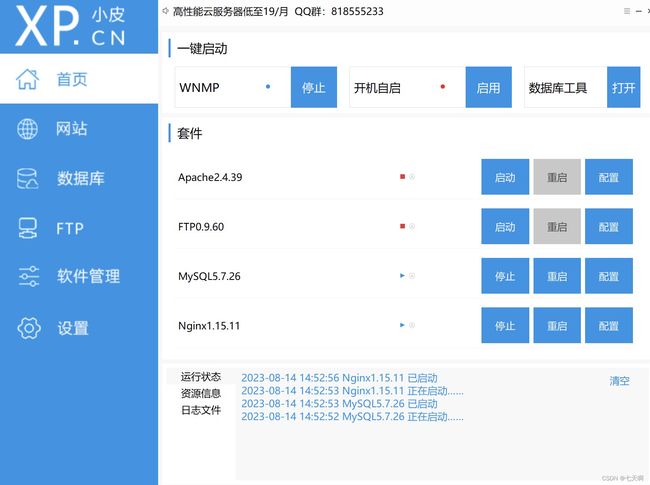Click the FTP server icon in sidebar

(x=29, y=228)
